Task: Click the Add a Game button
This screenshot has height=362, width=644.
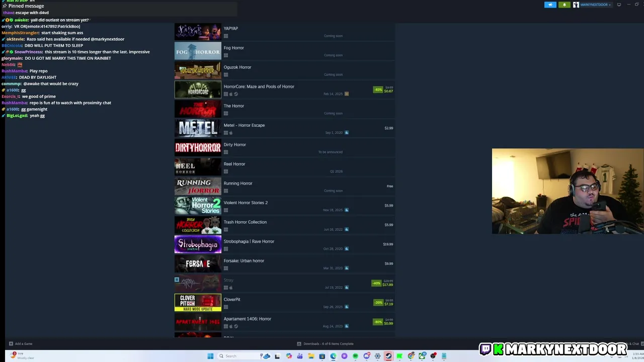Action: 21,344
